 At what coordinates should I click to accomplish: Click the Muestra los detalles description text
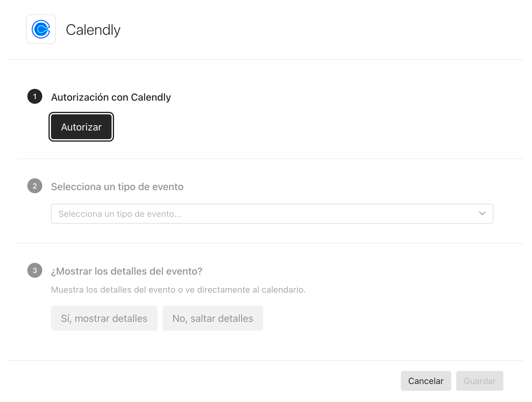(x=178, y=290)
